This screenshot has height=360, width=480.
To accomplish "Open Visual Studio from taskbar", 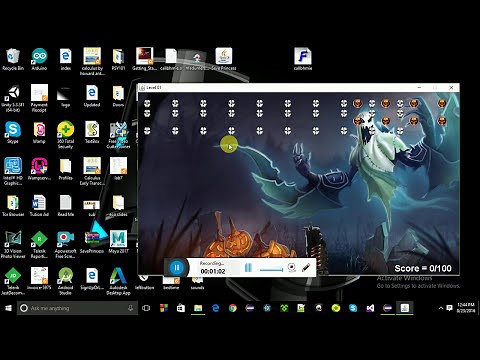I will pos(370,308).
